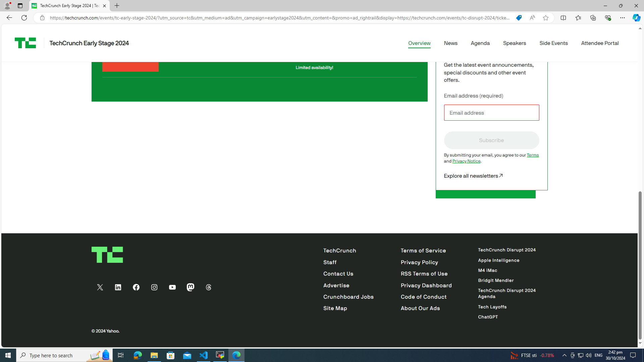Image resolution: width=644 pixels, height=362 pixels.
Task: Open the tab actions menu
Action: (x=20, y=6)
